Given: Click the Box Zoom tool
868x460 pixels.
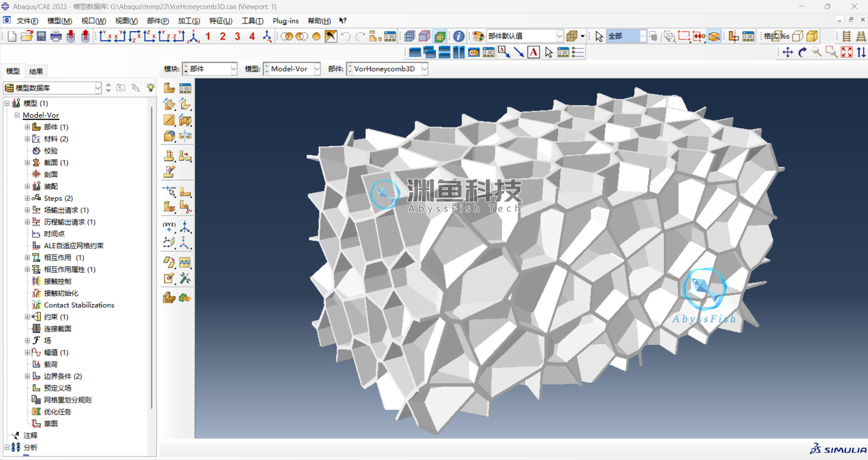Looking at the screenshot, I should [x=832, y=52].
